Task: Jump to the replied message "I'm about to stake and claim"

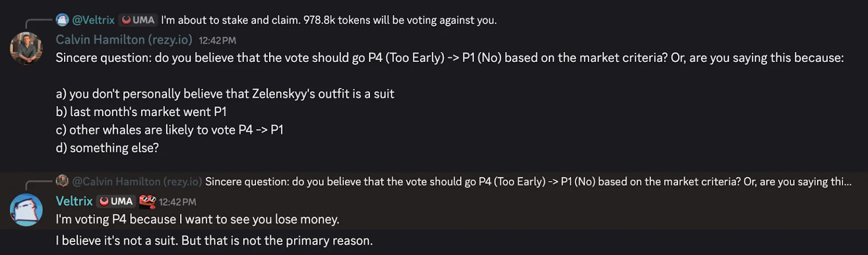Action: point(328,20)
